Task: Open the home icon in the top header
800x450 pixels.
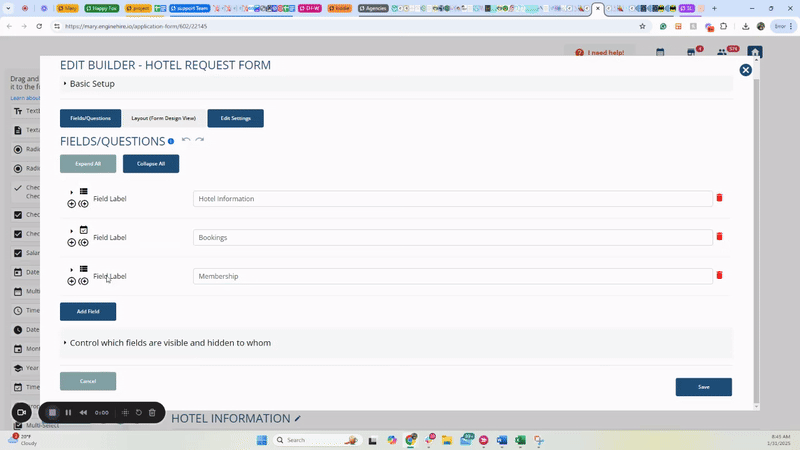Action: tap(755, 52)
